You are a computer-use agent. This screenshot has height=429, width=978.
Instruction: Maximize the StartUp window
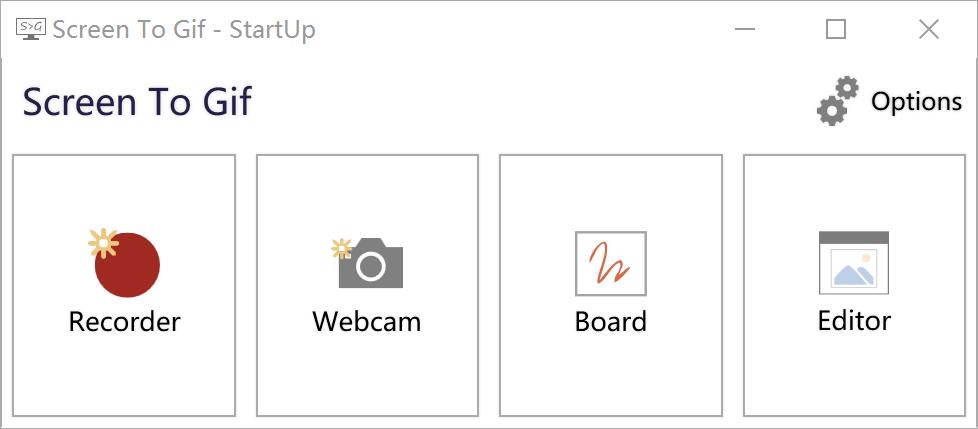tap(836, 30)
